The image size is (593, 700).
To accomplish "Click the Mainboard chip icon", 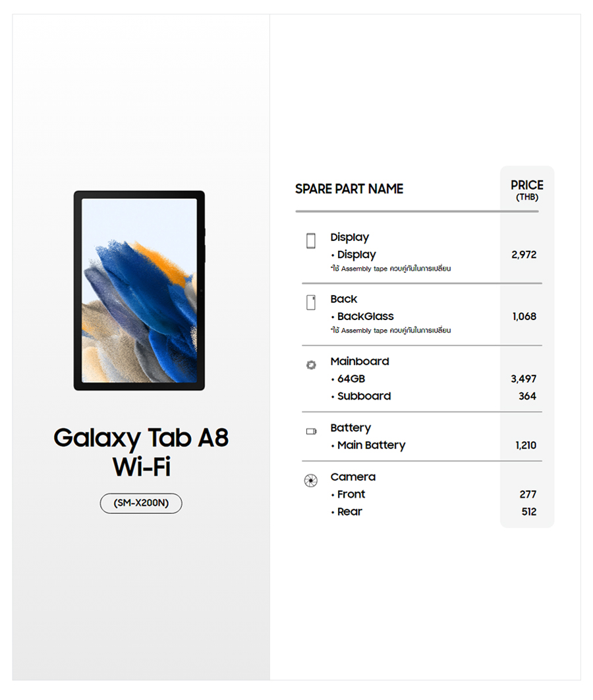I will point(311,365).
